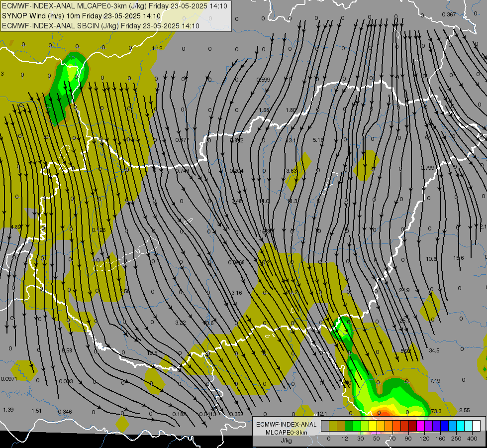Click the 'ECMWF-INDEX-ANAL SBCIN (J/kg)' header line
The height and width of the screenshot is (448, 487).
tap(100, 26)
